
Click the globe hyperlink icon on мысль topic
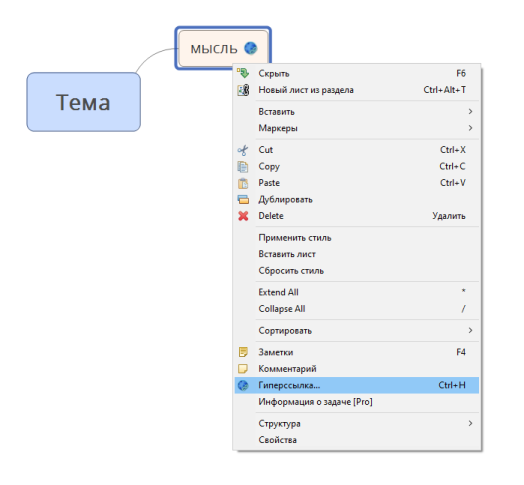pyautogui.click(x=250, y=48)
